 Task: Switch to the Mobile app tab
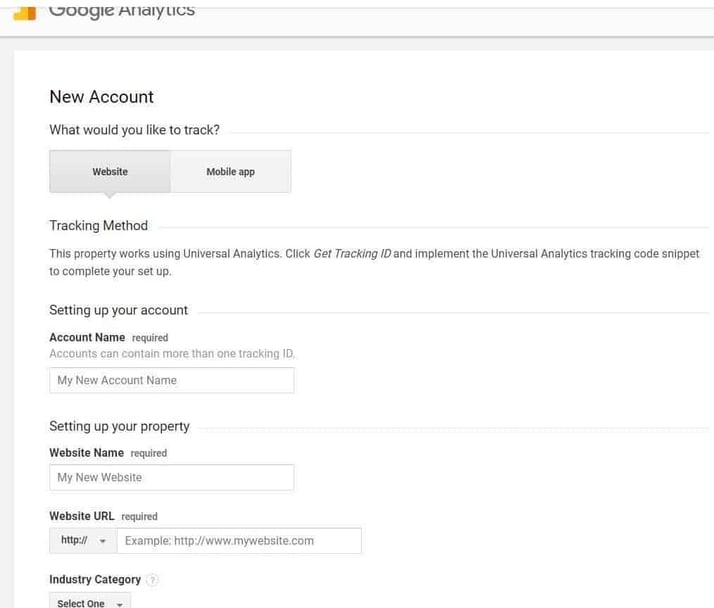tap(230, 172)
